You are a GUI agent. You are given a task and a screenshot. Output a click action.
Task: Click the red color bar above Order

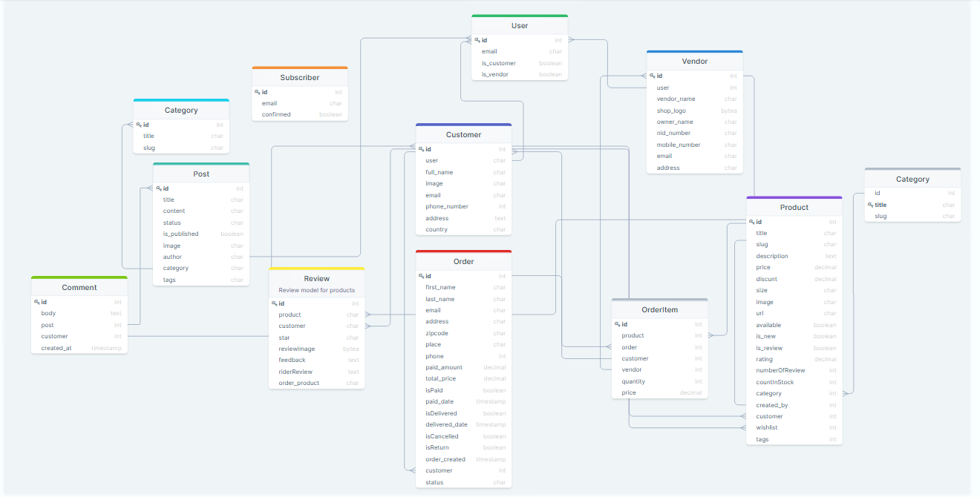pyautogui.click(x=463, y=251)
